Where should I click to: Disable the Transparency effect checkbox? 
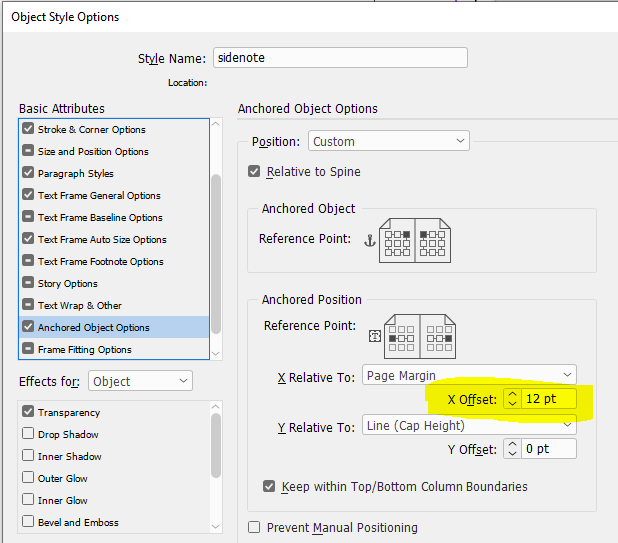point(28,411)
